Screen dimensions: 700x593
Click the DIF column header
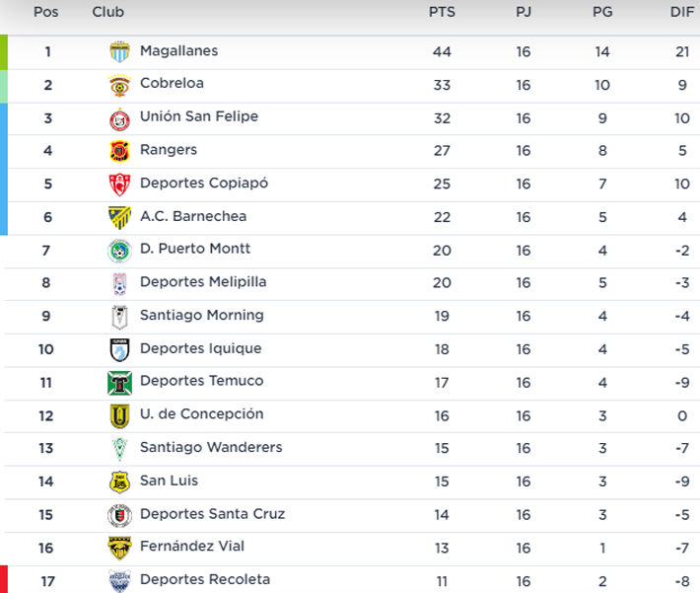coord(681,13)
